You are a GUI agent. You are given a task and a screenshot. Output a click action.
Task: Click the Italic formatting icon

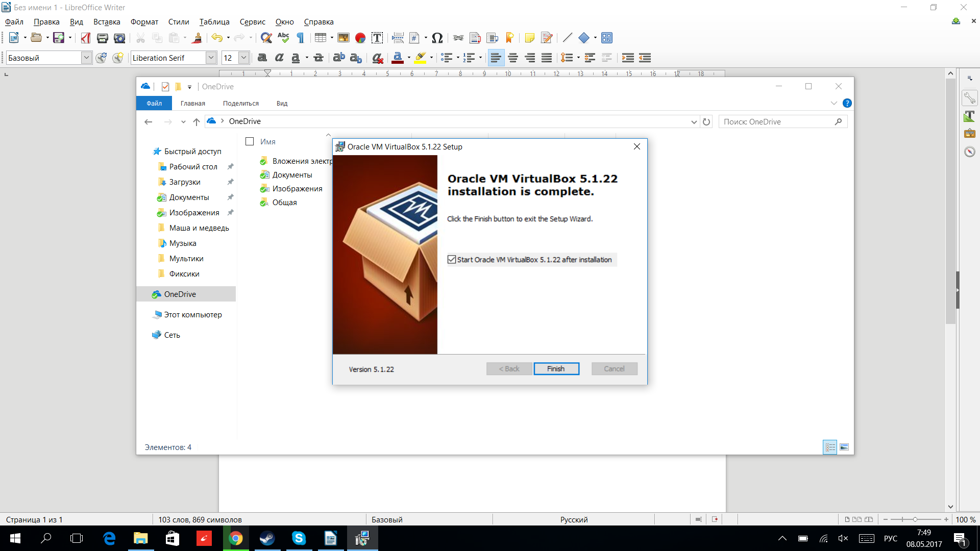click(279, 58)
